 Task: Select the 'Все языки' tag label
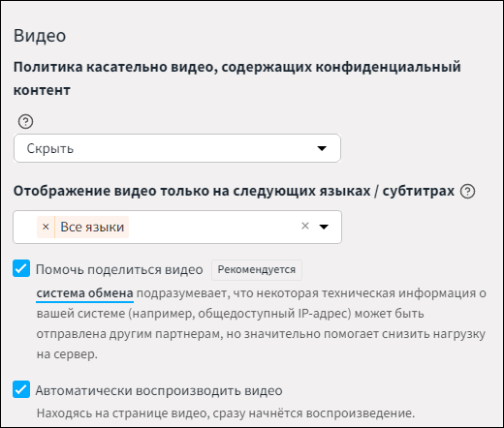coord(92,227)
